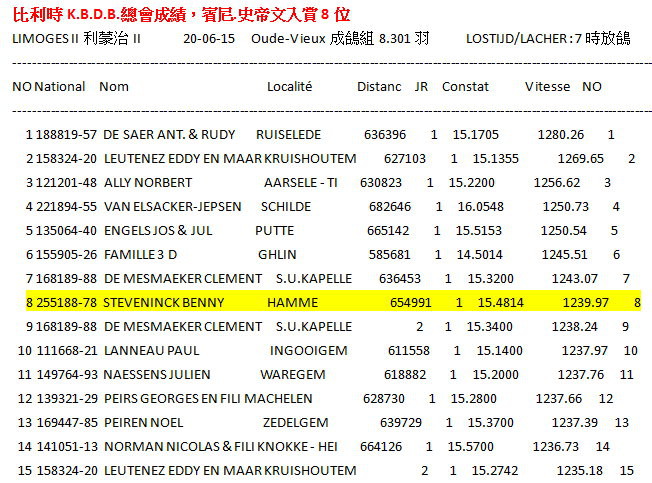Click the Vitesse column header

click(x=547, y=87)
